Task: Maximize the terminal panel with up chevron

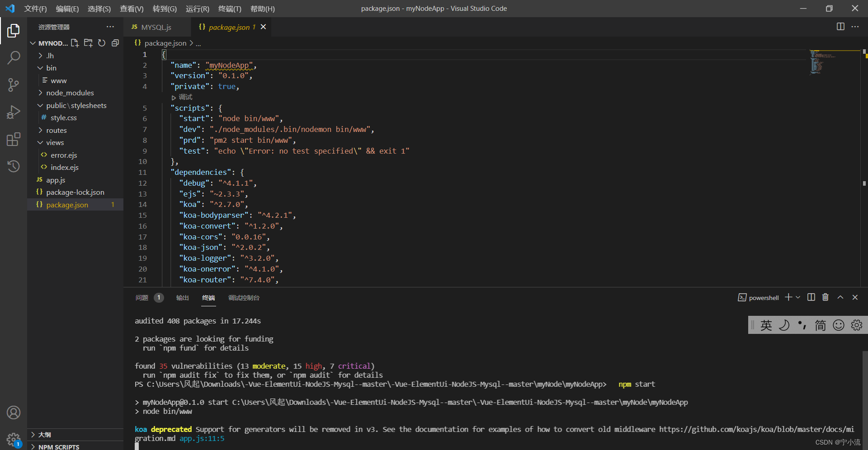Action: pos(840,297)
